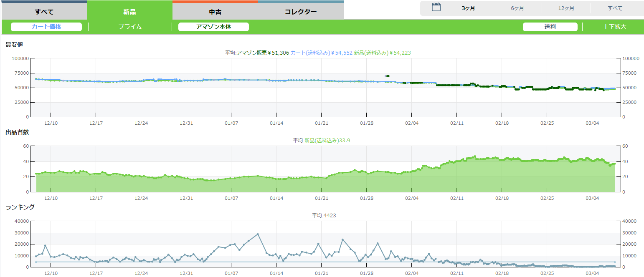Toggle the カート価格 filter
Viewport: 644px width, 277px height.
click(46, 27)
